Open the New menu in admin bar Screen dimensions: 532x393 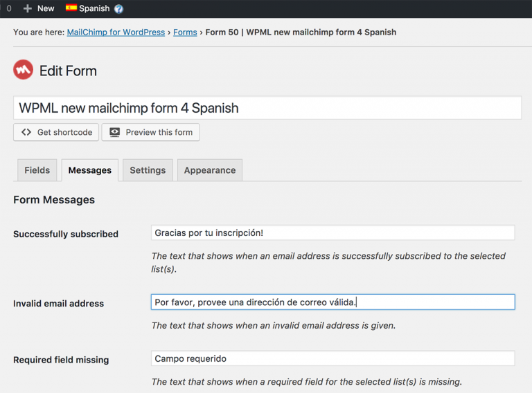pos(39,8)
